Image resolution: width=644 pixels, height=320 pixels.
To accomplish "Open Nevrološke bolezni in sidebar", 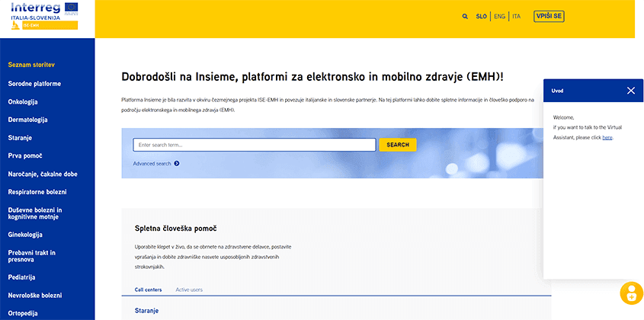I will pyautogui.click(x=35, y=296).
